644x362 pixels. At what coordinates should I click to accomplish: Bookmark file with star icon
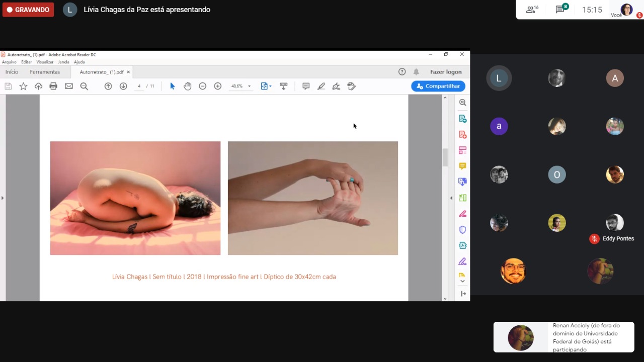pyautogui.click(x=23, y=86)
